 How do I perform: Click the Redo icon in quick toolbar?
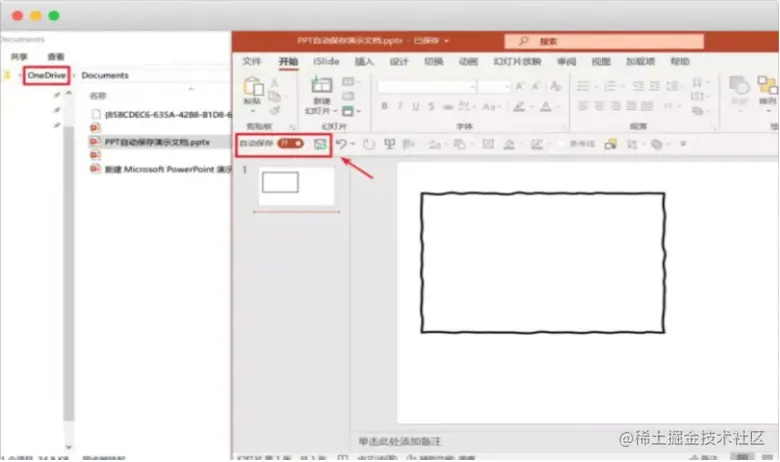click(369, 144)
